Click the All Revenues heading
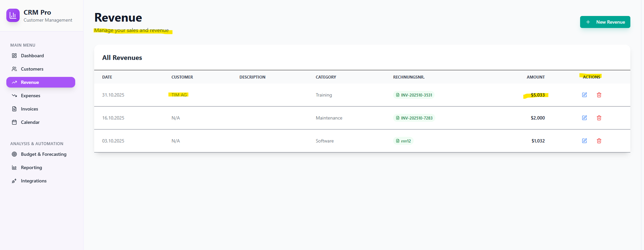The image size is (644, 250). point(122,58)
